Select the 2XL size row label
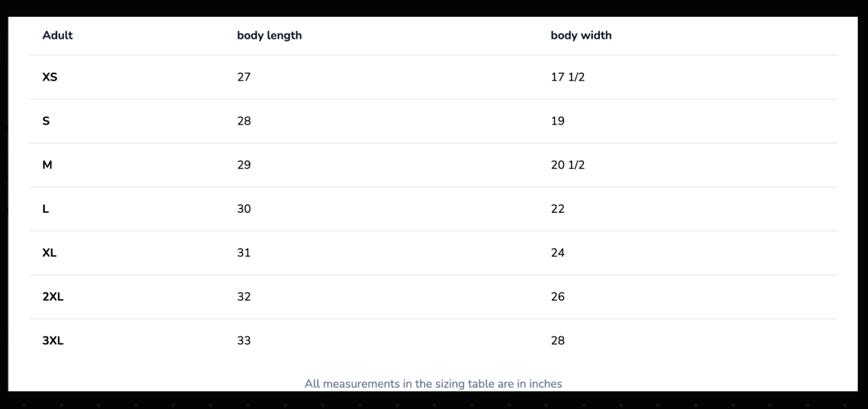868x409 pixels. pos(53,297)
